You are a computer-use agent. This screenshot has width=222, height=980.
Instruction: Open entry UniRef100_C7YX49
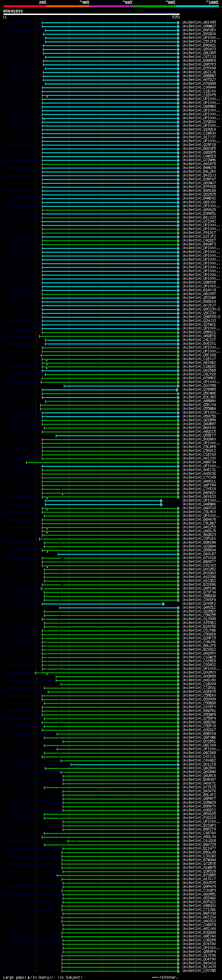point(199,477)
